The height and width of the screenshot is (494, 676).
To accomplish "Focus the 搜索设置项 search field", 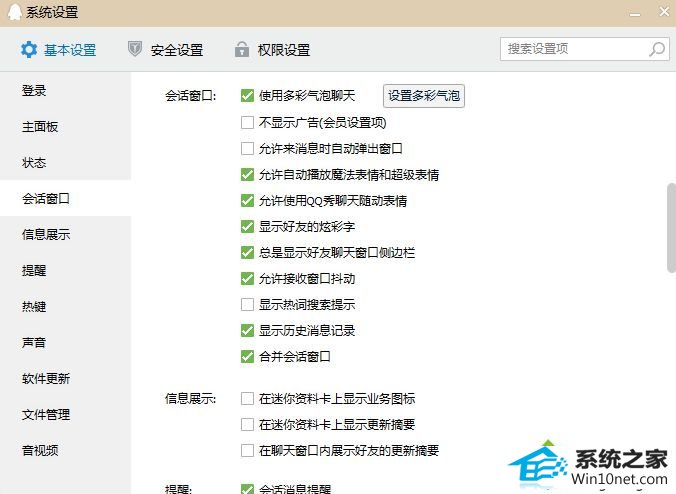I will point(585,49).
